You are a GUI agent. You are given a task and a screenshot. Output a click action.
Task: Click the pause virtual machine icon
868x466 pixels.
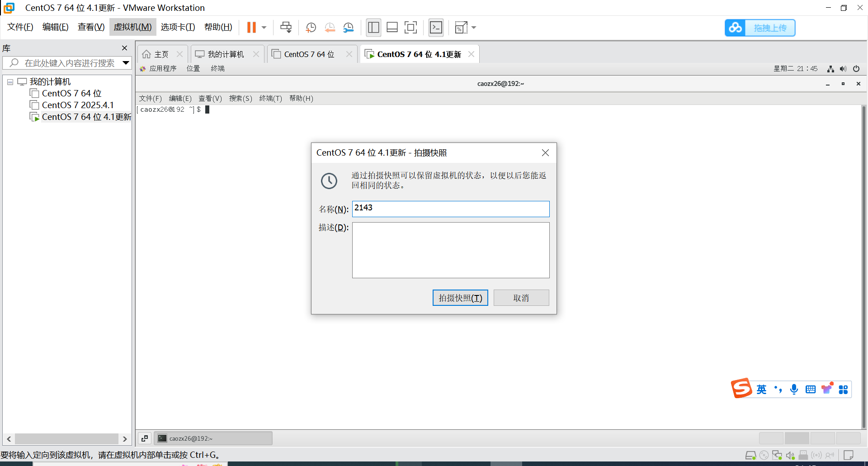(x=251, y=28)
